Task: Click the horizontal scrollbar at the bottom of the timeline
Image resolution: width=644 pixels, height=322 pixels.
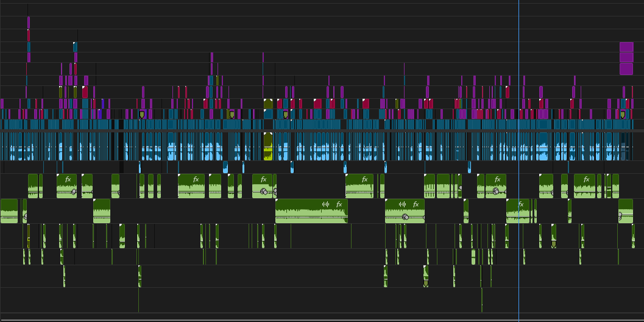Action: tap(322, 320)
